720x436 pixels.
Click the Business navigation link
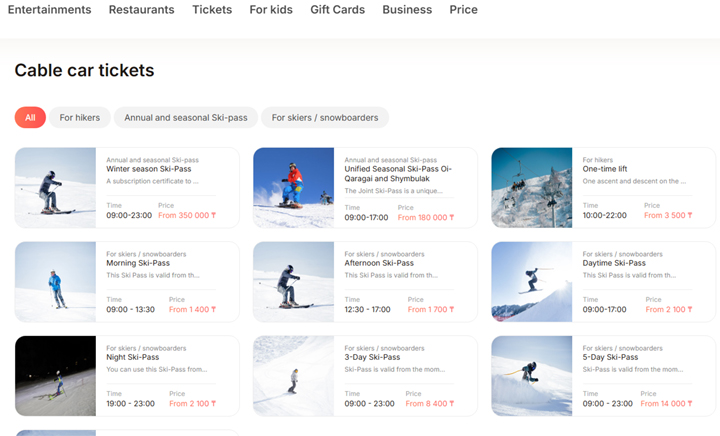tap(407, 10)
